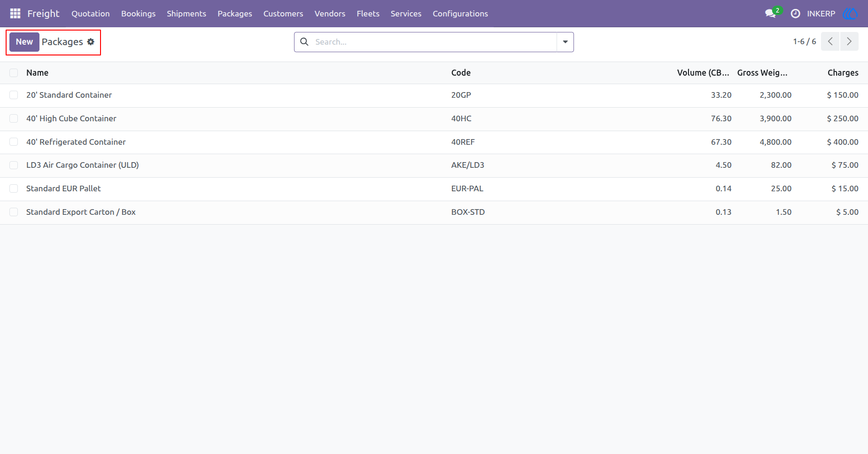This screenshot has height=454, width=868.
Task: Click the EUR-PAL code cell
Action: (x=467, y=188)
